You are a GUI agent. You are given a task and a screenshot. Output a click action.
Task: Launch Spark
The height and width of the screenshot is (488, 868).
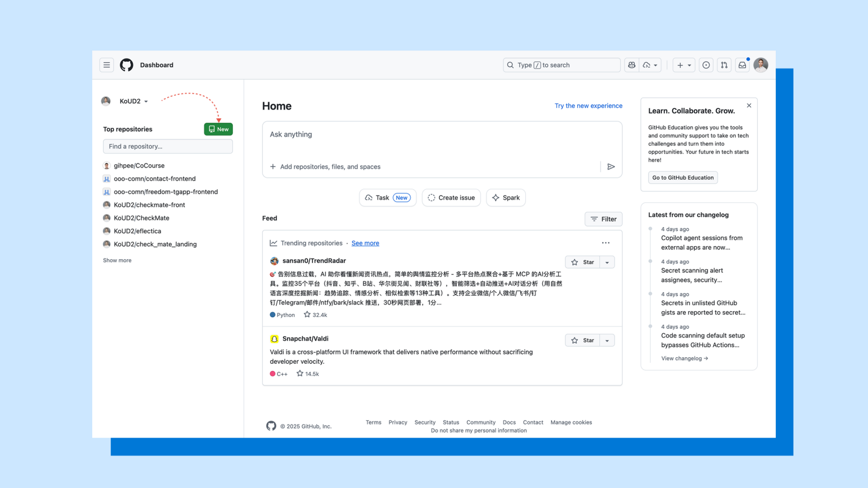(506, 198)
